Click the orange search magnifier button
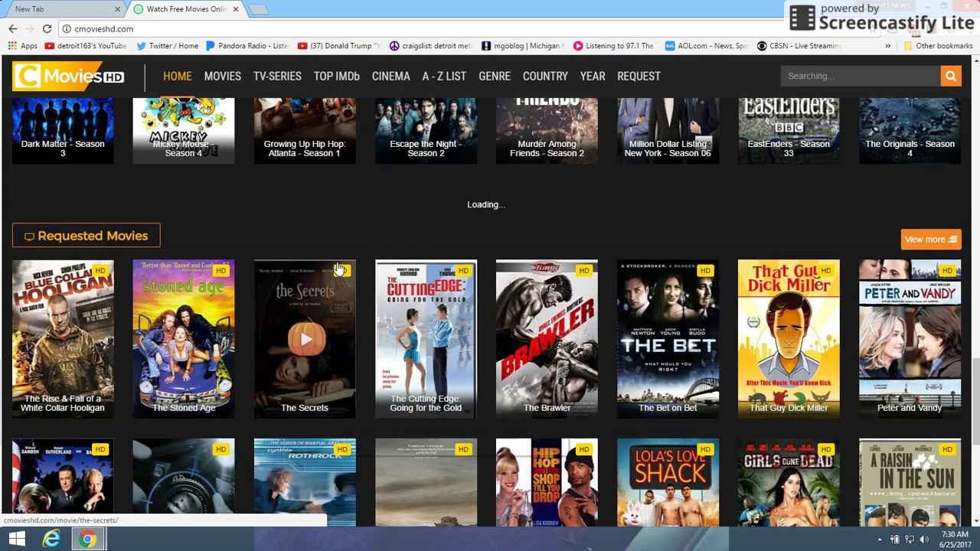This screenshot has width=980, height=551. 950,76
